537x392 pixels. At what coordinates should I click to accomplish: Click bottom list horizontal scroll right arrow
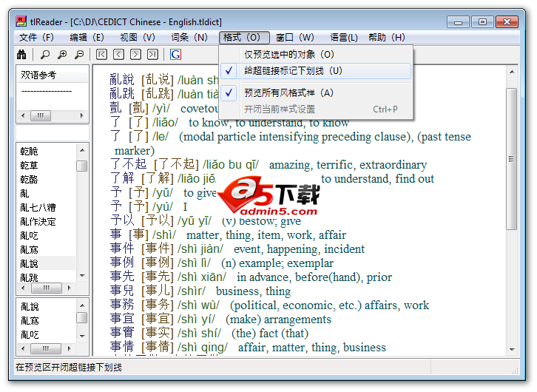click(x=70, y=348)
